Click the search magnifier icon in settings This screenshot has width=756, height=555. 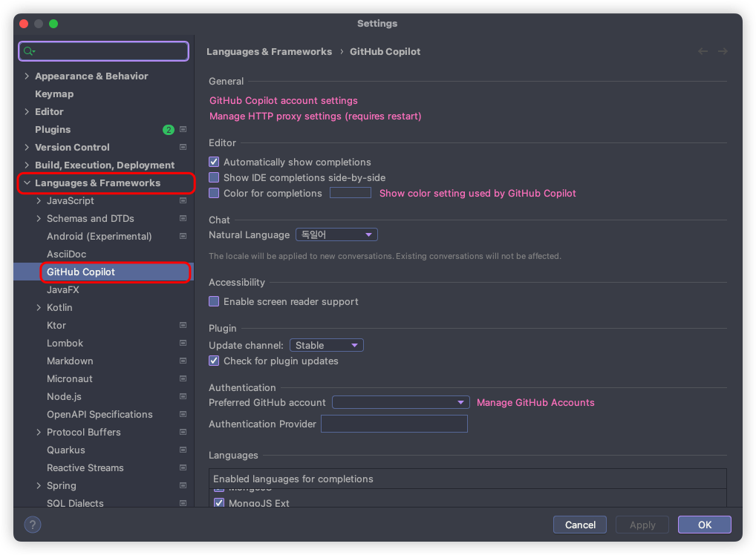click(x=29, y=51)
